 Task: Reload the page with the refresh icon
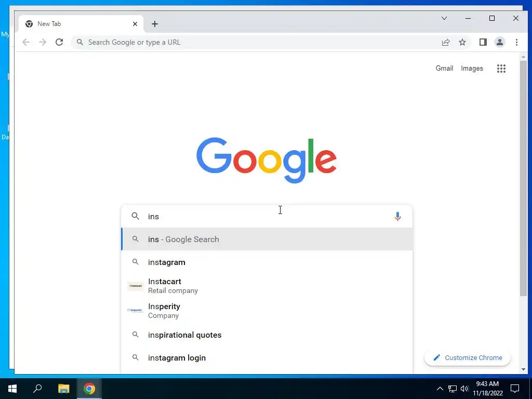[59, 42]
